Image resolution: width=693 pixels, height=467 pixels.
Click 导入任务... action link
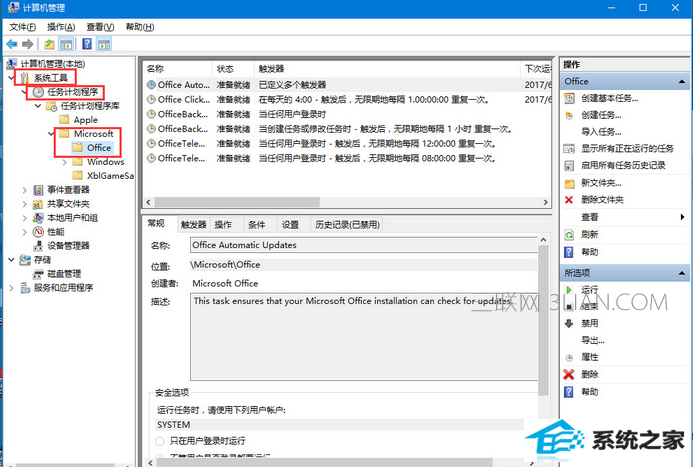[x=601, y=132]
